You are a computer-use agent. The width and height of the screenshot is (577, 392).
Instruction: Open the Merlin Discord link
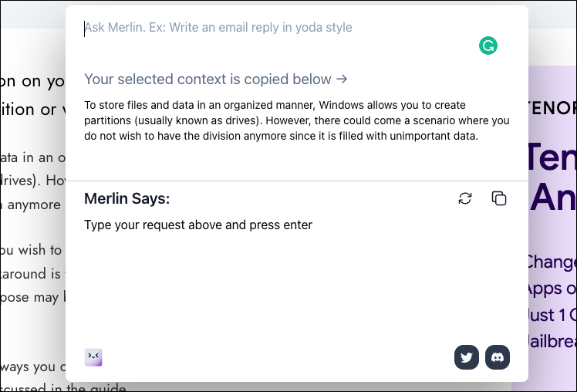click(x=498, y=357)
